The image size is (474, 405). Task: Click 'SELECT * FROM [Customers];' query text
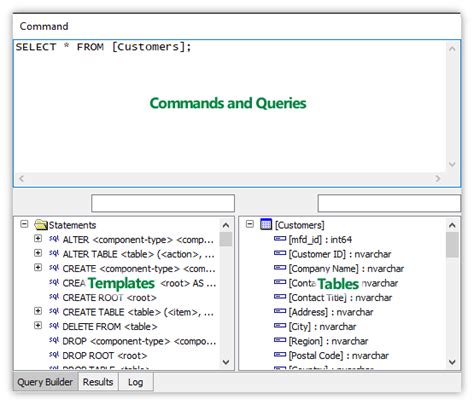pyautogui.click(x=103, y=47)
